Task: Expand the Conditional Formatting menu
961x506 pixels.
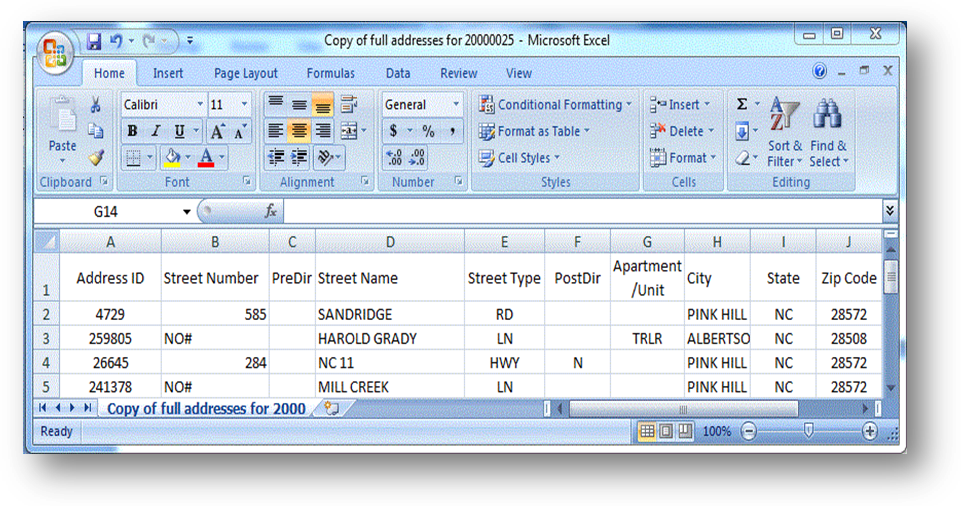Action: (555, 105)
